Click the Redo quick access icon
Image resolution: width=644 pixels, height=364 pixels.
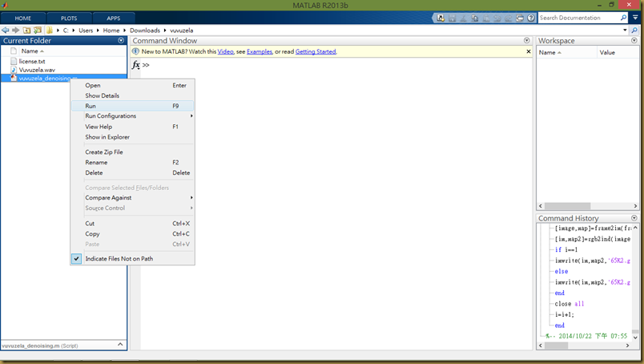click(x=508, y=18)
